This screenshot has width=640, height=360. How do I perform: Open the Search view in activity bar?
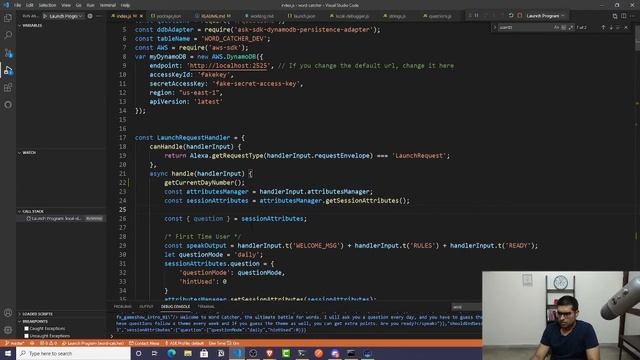pyautogui.click(x=8, y=35)
